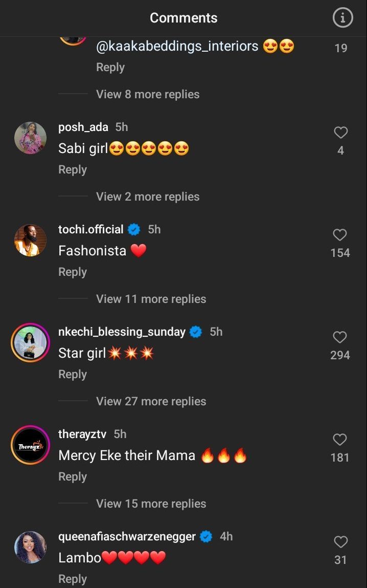367x588 pixels.
Task: Show View 11 more replies
Action: coord(151,299)
